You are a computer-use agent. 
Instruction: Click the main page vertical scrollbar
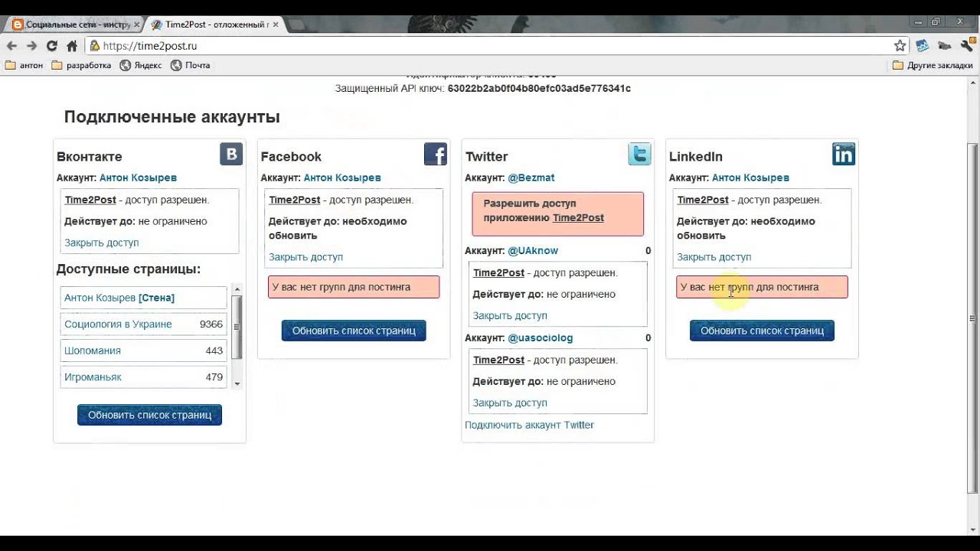973,318
